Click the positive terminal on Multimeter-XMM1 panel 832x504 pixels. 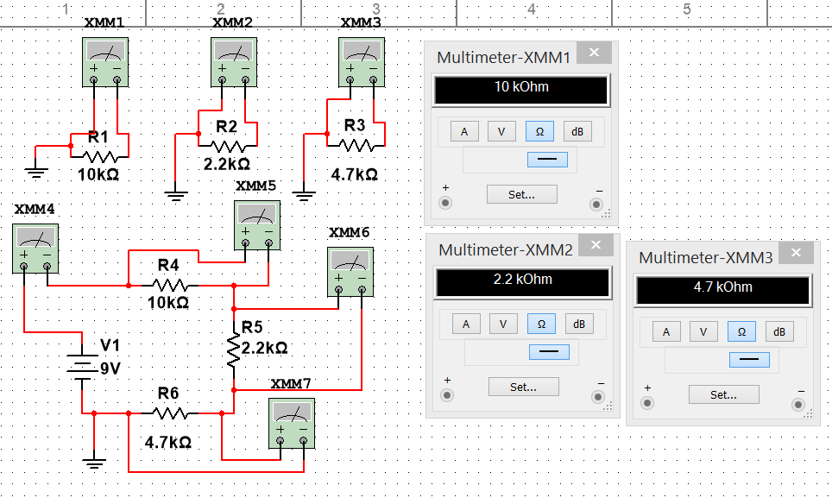click(446, 204)
